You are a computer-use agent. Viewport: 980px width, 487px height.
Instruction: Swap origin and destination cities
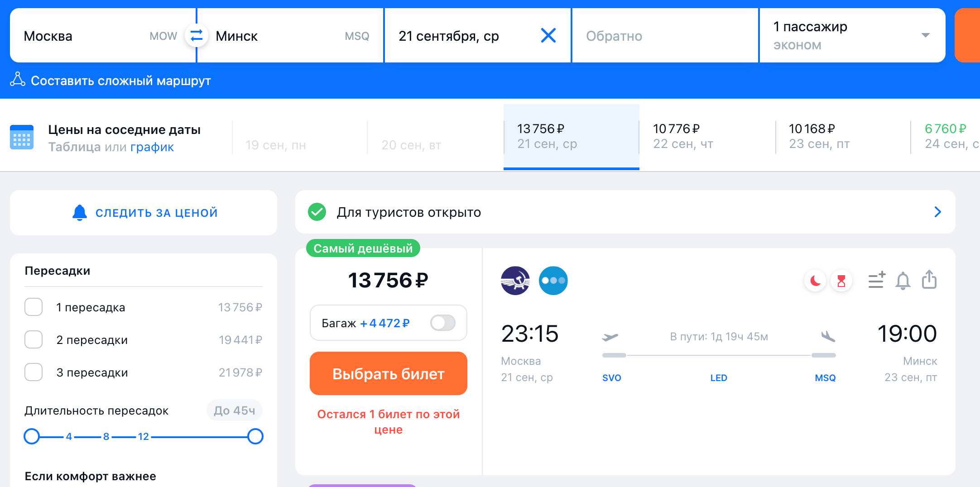[x=196, y=35]
